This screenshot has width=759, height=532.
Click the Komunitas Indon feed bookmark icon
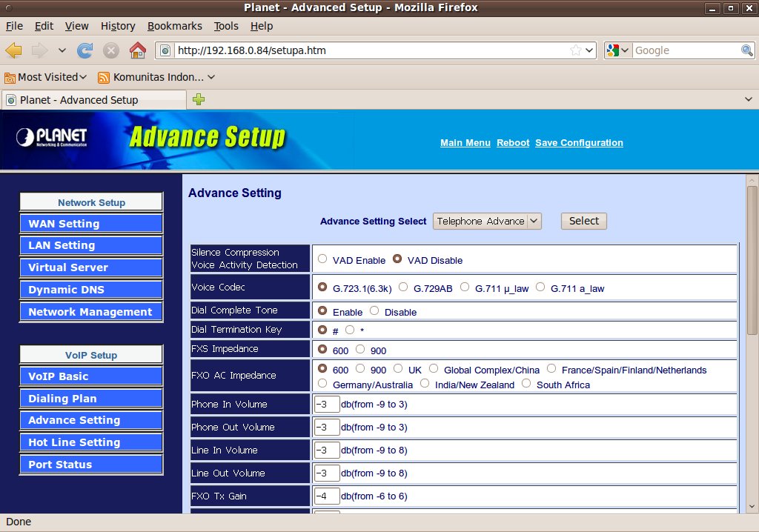tap(104, 77)
